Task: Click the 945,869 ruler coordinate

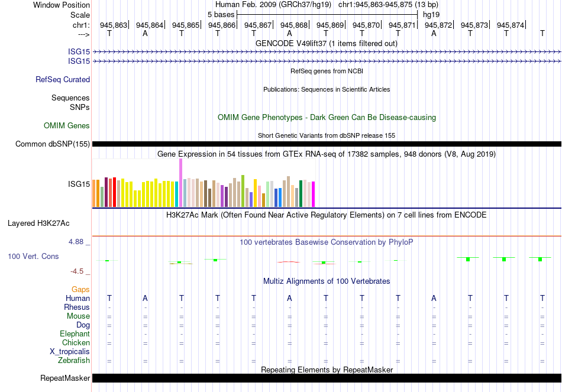Action: pyautogui.click(x=330, y=25)
